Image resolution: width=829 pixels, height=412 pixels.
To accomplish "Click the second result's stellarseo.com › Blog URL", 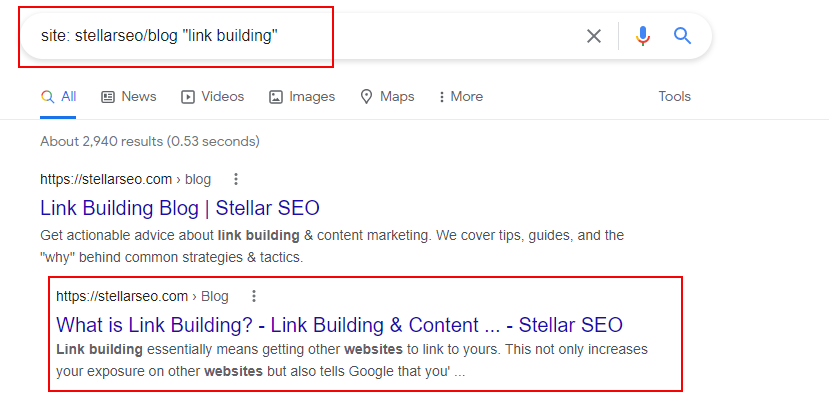I will coord(142,296).
